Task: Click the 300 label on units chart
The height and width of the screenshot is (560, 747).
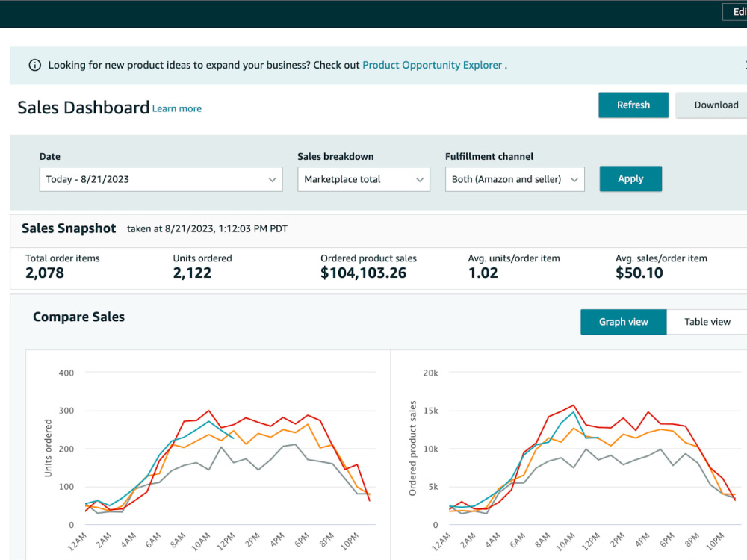Action: click(x=66, y=411)
